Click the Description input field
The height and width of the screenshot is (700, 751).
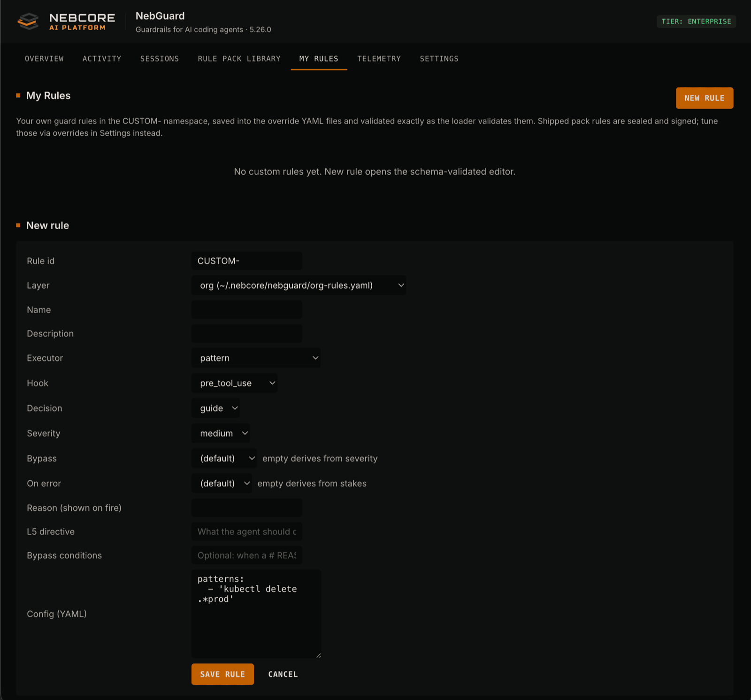pyautogui.click(x=246, y=334)
